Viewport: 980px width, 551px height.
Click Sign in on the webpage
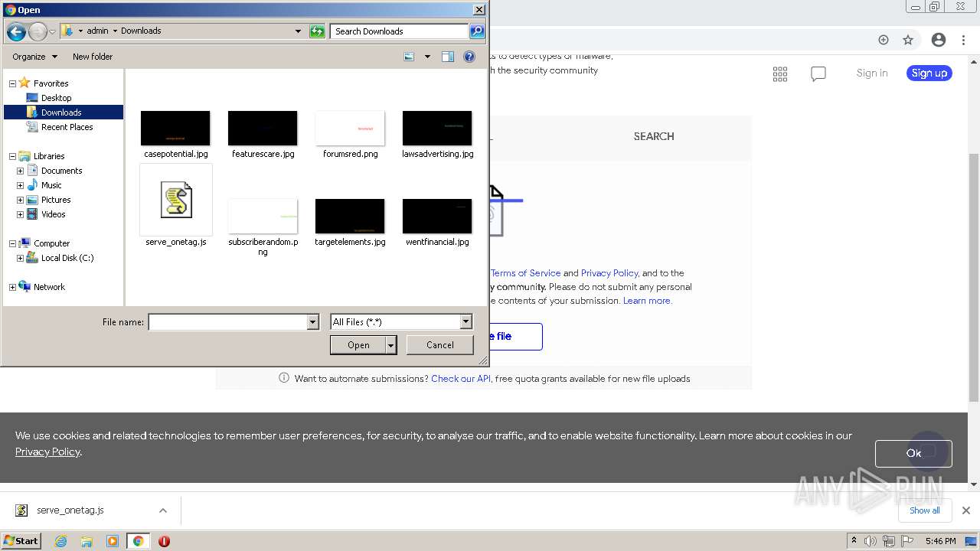click(x=872, y=73)
